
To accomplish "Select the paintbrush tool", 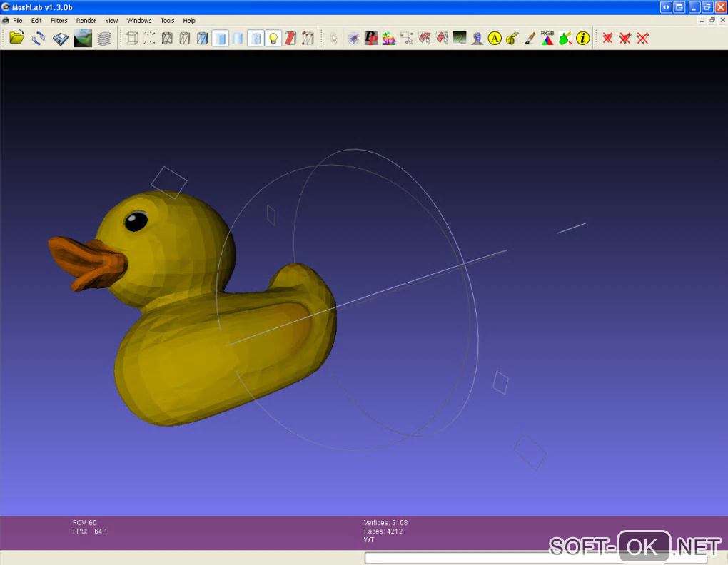I will coord(530,38).
